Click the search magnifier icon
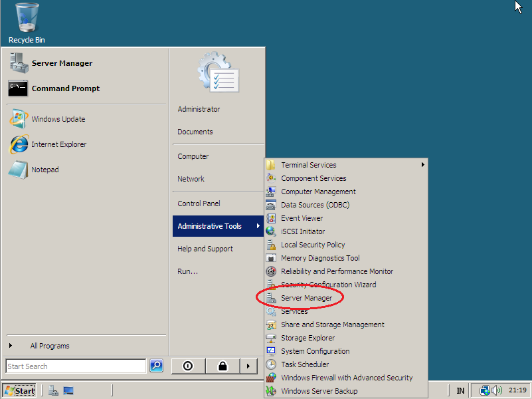 [156, 366]
